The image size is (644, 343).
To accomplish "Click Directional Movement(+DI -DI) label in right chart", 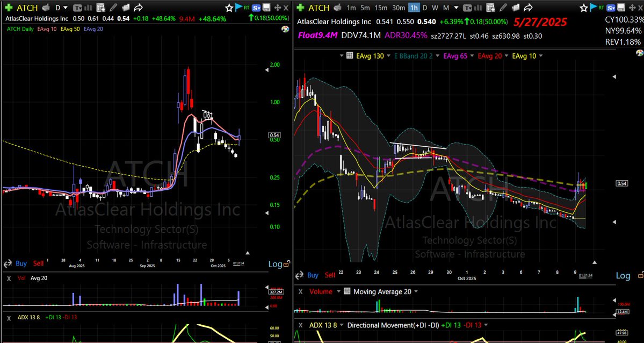I will (x=393, y=325).
